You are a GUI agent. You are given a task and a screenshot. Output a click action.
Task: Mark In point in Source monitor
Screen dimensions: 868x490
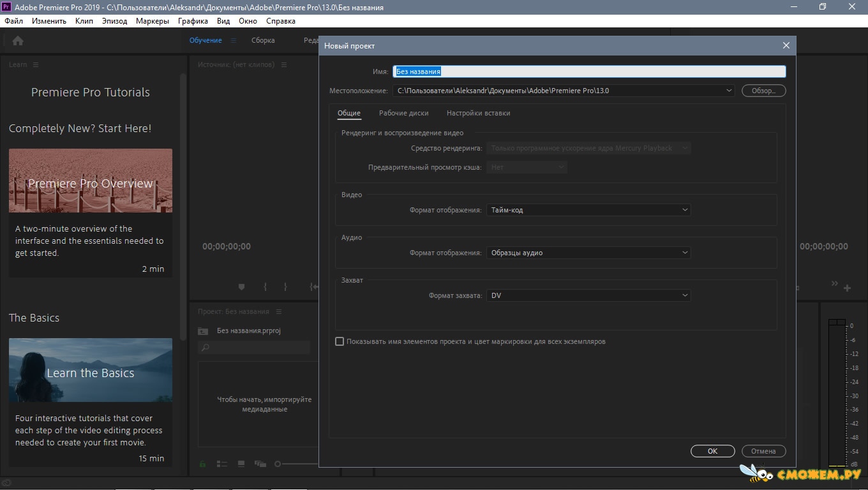(x=265, y=287)
